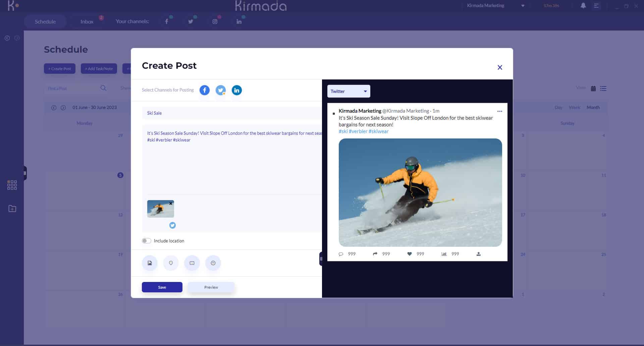The height and width of the screenshot is (346, 644).
Task: Switch to the Schedule tab
Action: pos(45,21)
